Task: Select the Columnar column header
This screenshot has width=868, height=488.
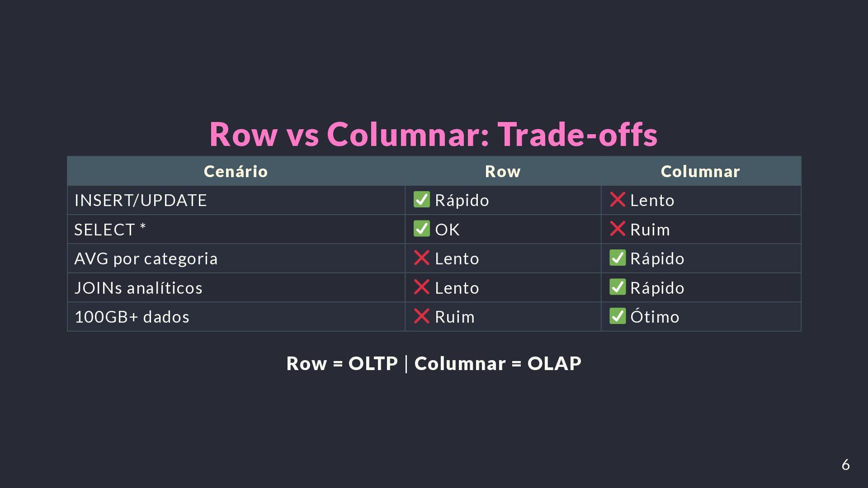Action: [x=701, y=171]
